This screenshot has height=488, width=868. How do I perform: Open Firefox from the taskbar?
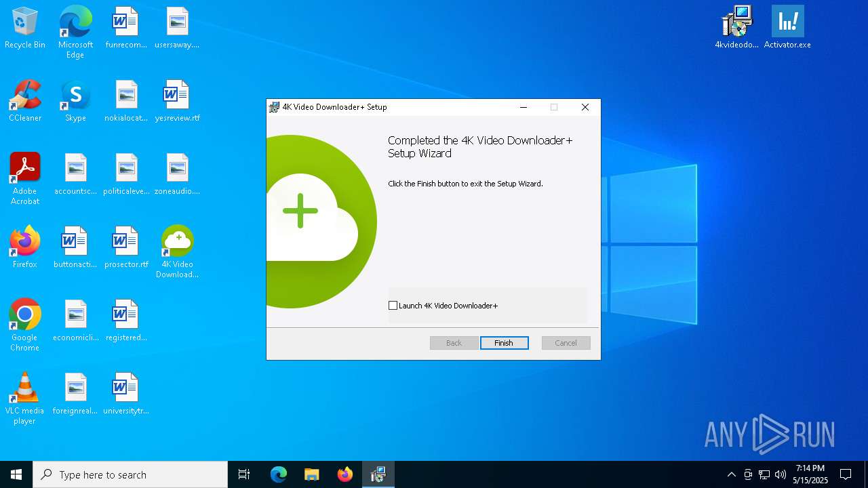point(344,474)
